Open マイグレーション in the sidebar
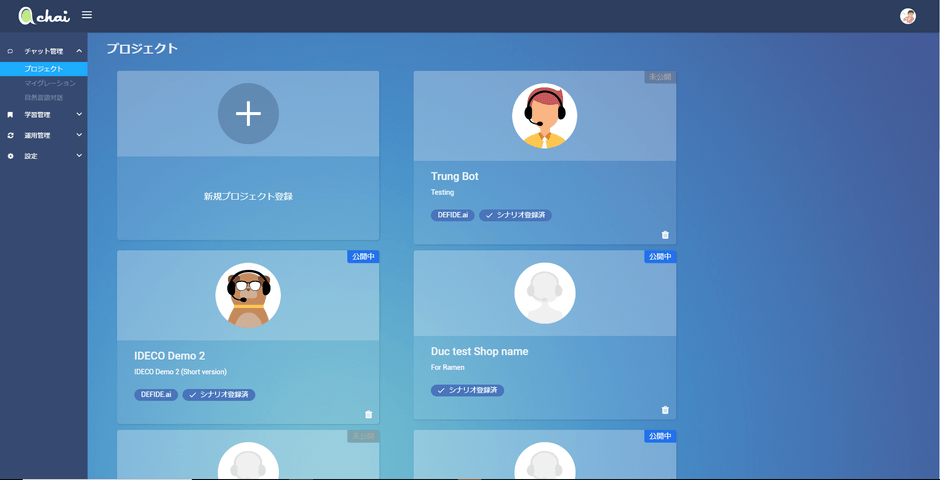This screenshot has width=940, height=480. (50, 83)
